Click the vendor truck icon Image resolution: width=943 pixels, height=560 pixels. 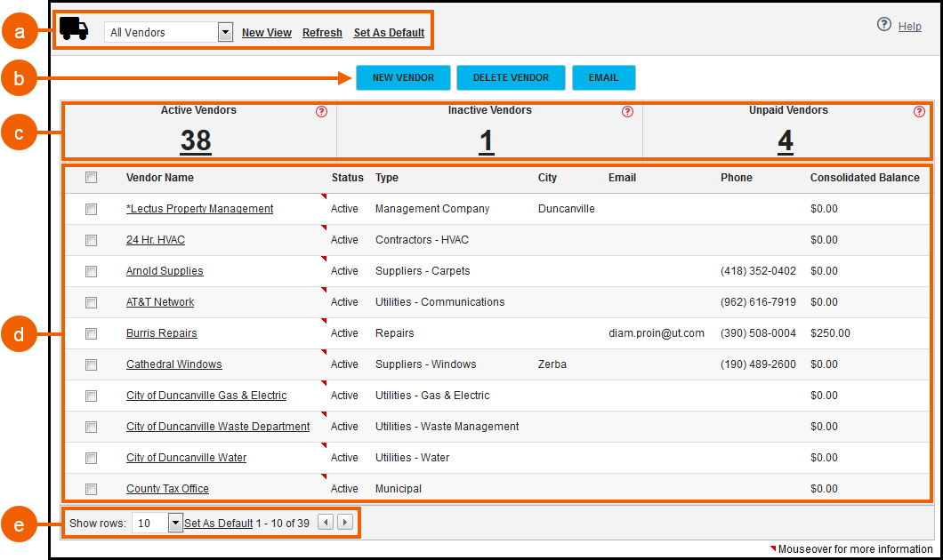pos(75,28)
